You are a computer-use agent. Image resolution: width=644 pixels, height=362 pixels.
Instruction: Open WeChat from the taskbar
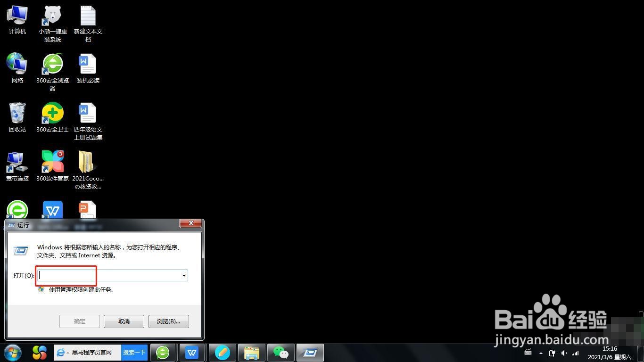281,353
